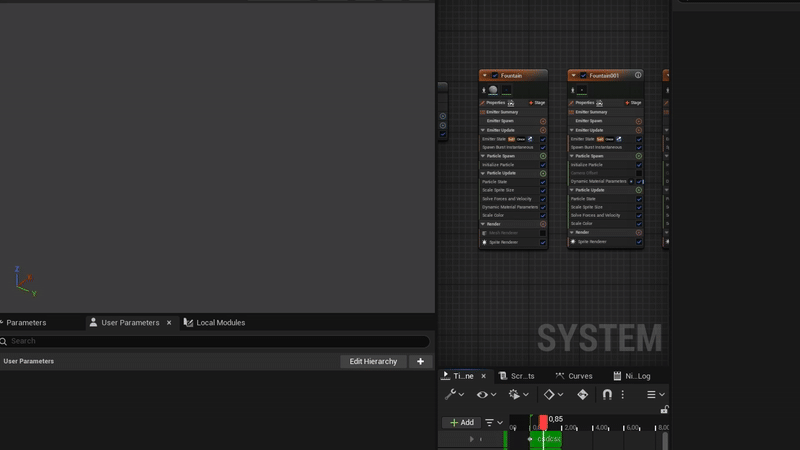Click the plus button in User Parameters
The width and height of the screenshot is (800, 450).
tap(420, 361)
